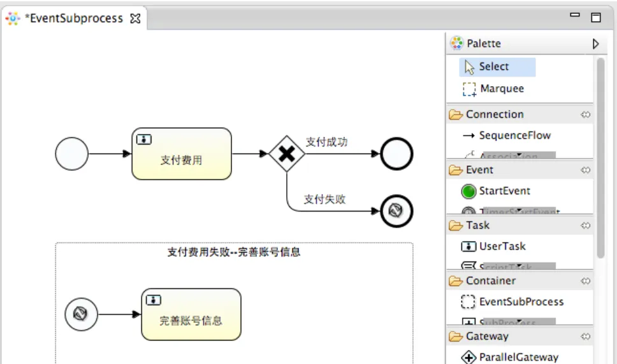This screenshot has width=617, height=364.
Task: Activate the *EventSubprocess editor tab
Action: (x=74, y=18)
